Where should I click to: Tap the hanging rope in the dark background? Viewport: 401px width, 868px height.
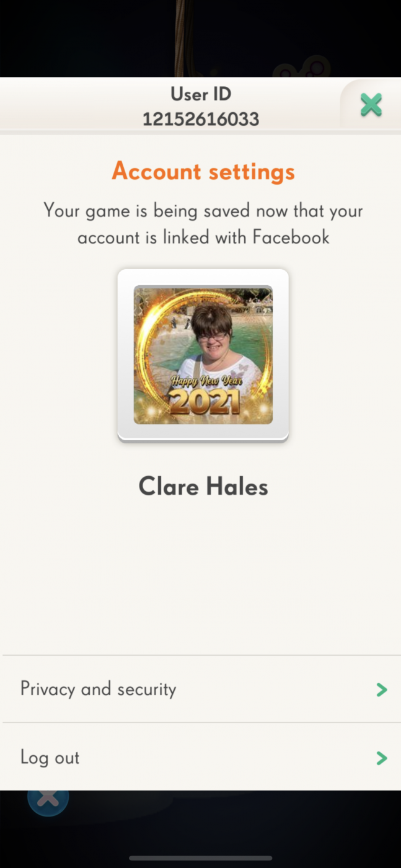click(183, 38)
